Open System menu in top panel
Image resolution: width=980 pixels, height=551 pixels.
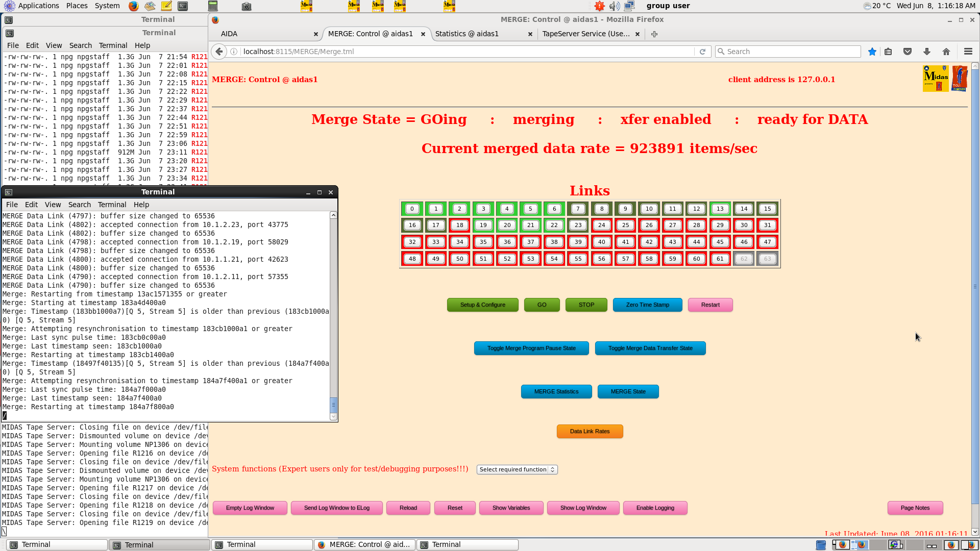click(107, 6)
